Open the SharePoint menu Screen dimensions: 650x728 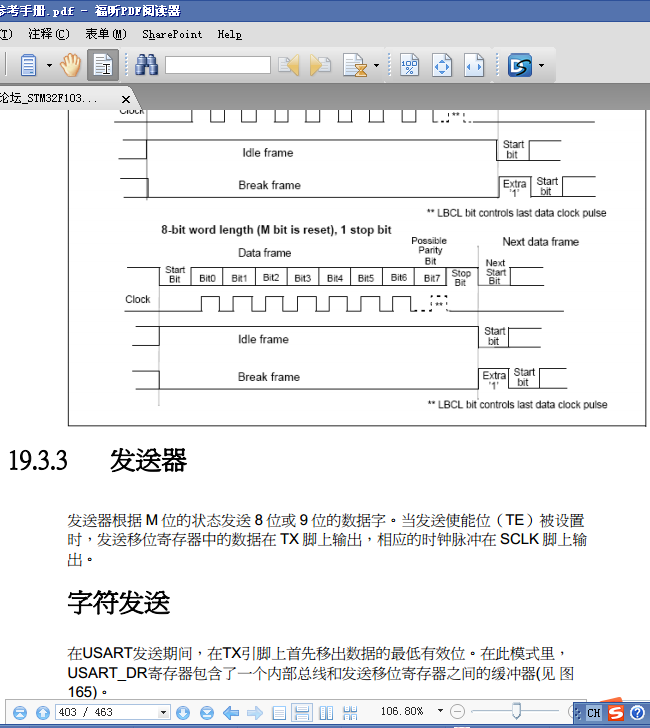pyautogui.click(x=172, y=34)
